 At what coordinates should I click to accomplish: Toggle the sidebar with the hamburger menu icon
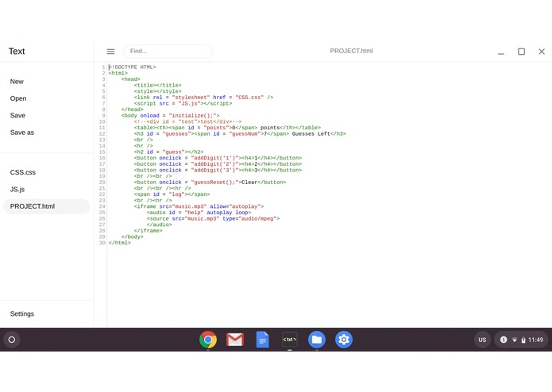pos(110,52)
